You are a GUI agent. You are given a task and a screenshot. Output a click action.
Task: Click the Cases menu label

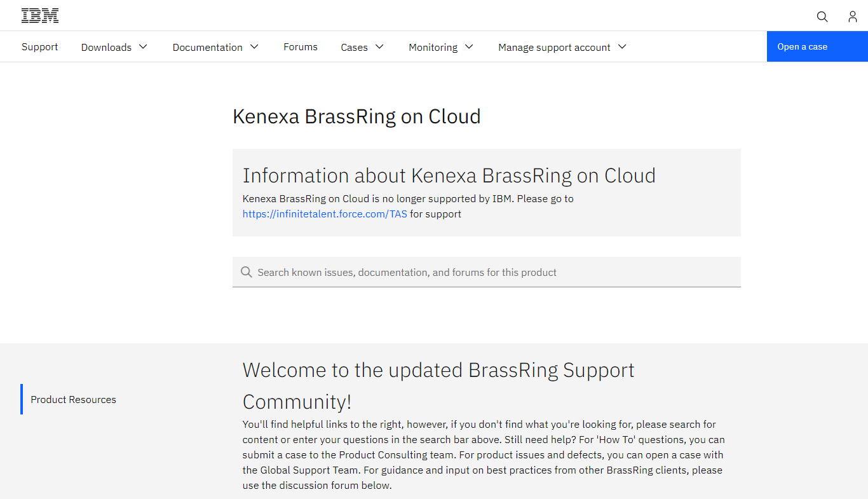point(354,47)
